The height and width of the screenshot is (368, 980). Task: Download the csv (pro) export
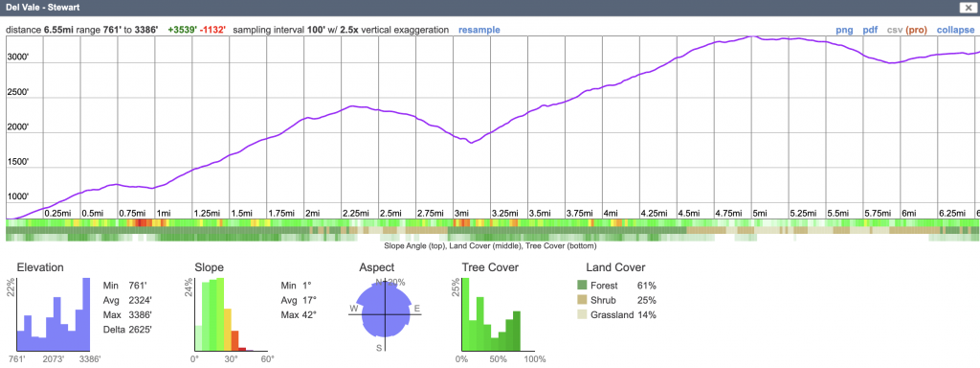pyautogui.click(x=906, y=30)
